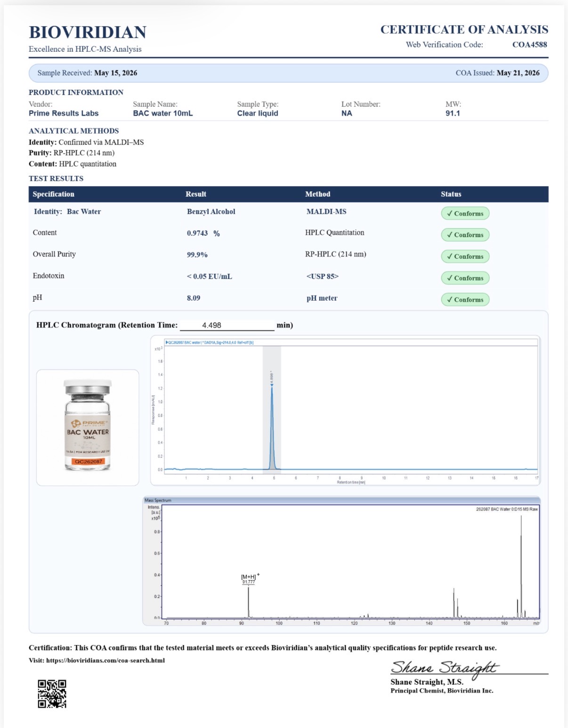Screen dimensions: 568x728
Task: Click the pH result 8.09
Action: [x=194, y=298]
